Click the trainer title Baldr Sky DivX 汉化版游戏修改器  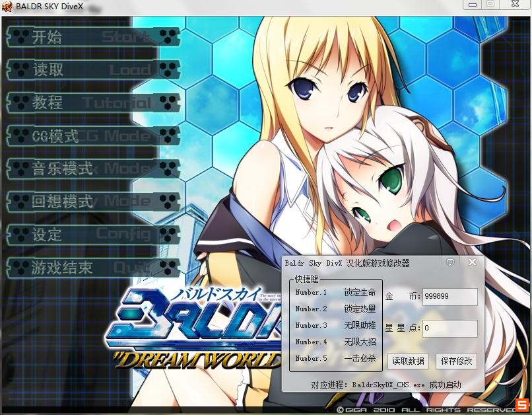[347, 263]
